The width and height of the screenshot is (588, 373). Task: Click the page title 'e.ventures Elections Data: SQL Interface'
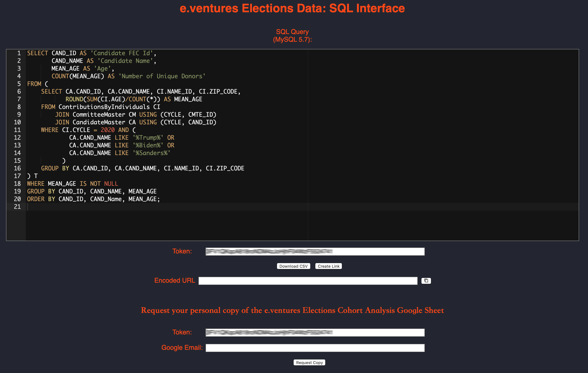point(292,8)
